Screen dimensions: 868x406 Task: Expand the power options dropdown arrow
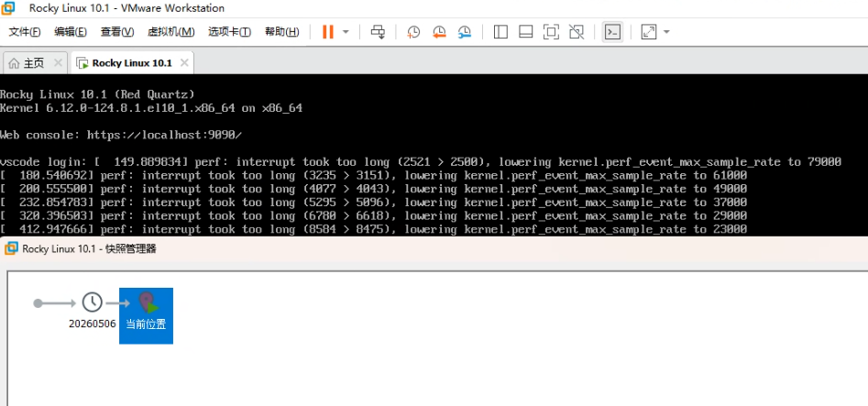click(346, 32)
